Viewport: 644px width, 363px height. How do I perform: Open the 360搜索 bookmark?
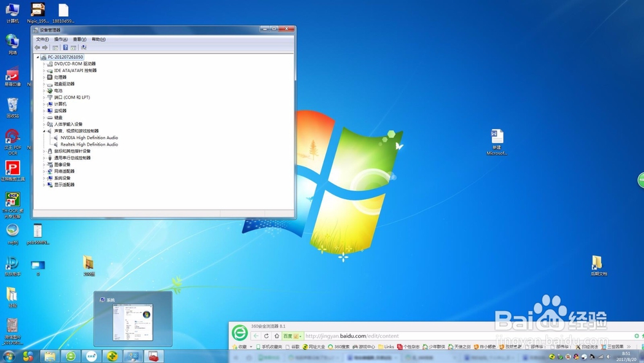(x=339, y=347)
